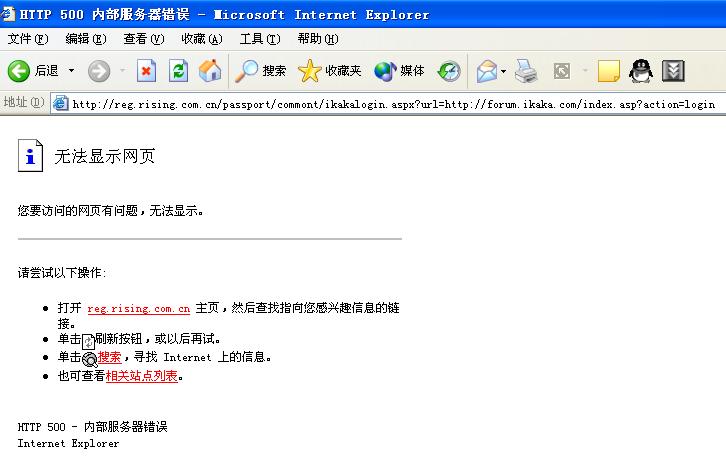Click the blue info page icon
Screen dimensions: 726x469
[x=30, y=156]
